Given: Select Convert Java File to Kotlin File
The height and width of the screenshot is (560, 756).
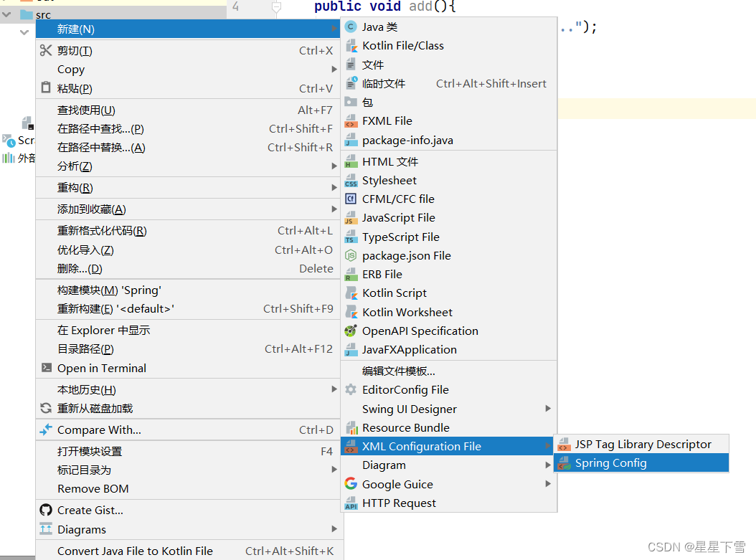Looking at the screenshot, I should 188,551.
